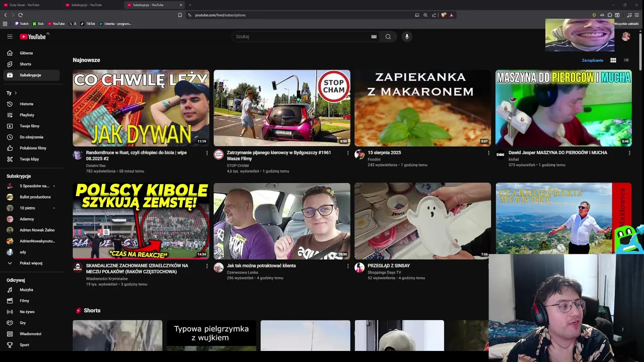Open options menu for Jak tak można video
This screenshot has width=644, height=362.
pyautogui.click(x=348, y=266)
